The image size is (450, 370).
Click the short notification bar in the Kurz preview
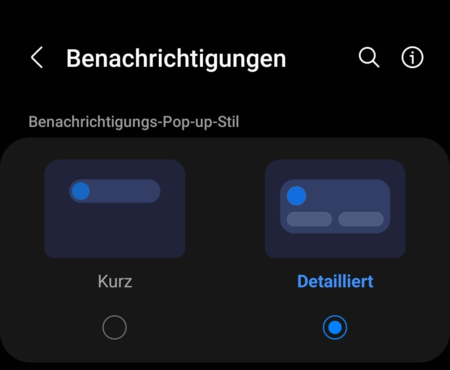pyautogui.click(x=115, y=191)
